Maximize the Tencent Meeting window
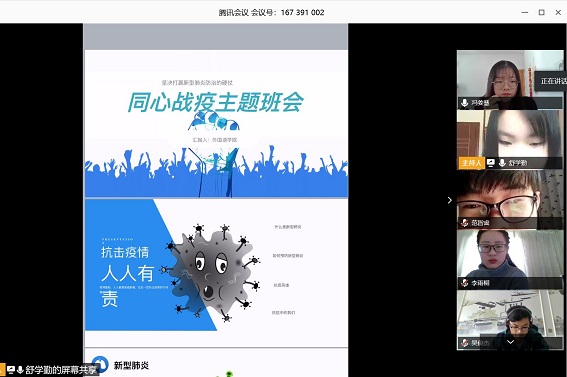Image resolution: width=567 pixels, height=377 pixels. [x=541, y=12]
